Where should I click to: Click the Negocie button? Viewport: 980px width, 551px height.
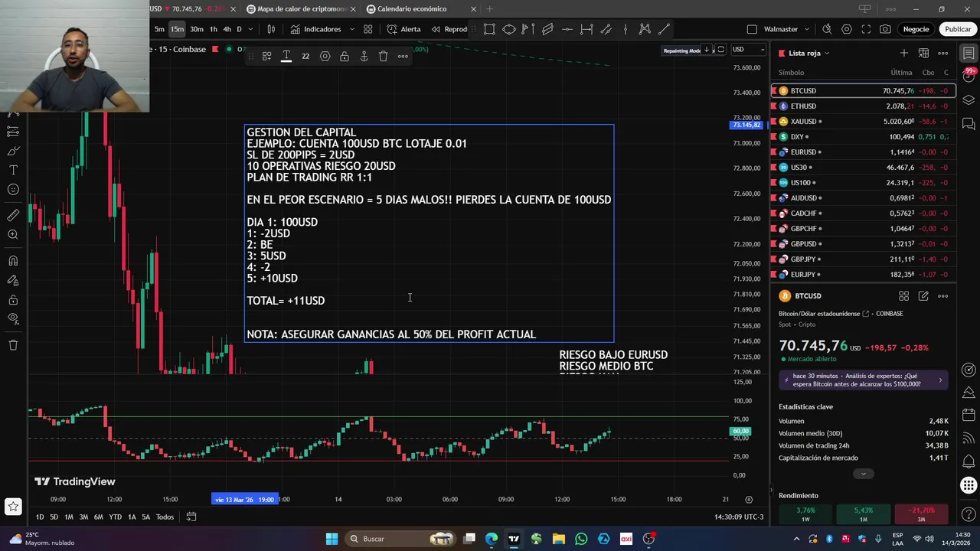916,29
